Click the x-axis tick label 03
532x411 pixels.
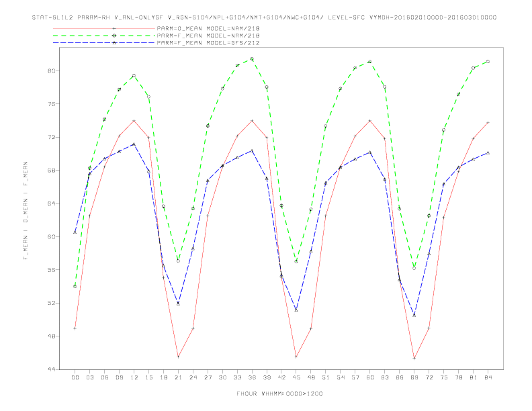[89, 377]
